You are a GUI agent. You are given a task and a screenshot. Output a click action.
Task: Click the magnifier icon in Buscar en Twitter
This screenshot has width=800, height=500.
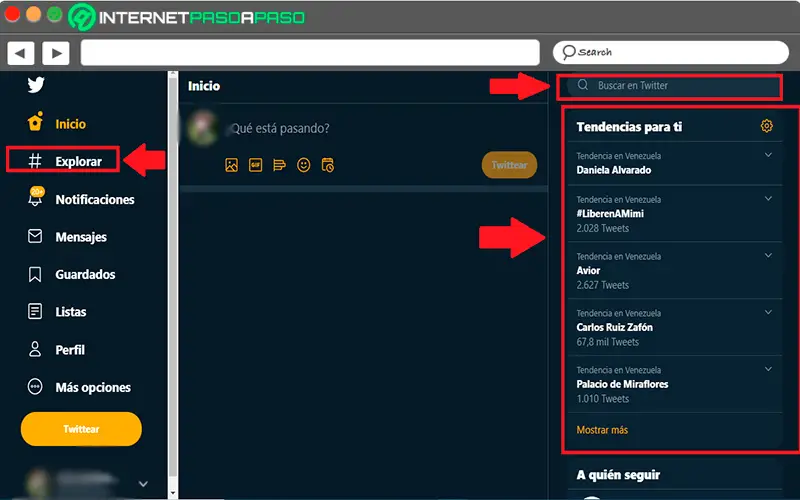pyautogui.click(x=583, y=85)
